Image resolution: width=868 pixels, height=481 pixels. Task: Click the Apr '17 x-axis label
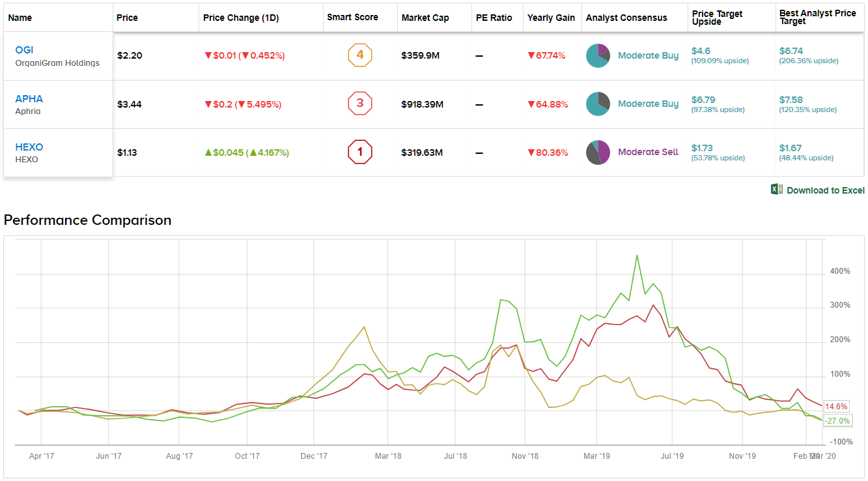[x=42, y=456]
